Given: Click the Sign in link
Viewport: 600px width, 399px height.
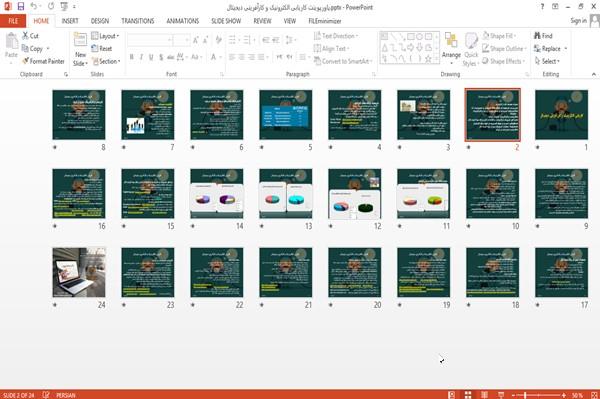Looking at the screenshot, I should (x=578, y=21).
